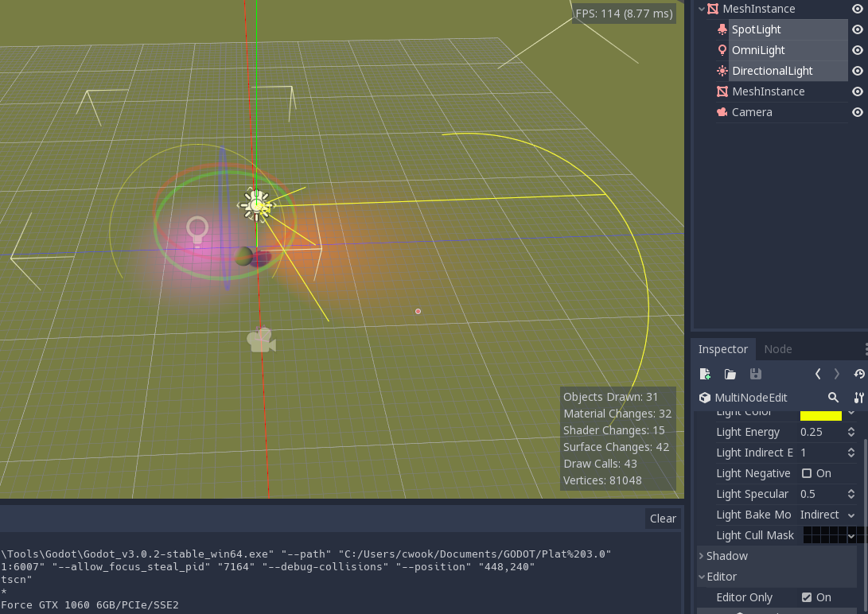Click the history back arrow in Inspector
This screenshot has width=868, height=614.
pyautogui.click(x=817, y=373)
